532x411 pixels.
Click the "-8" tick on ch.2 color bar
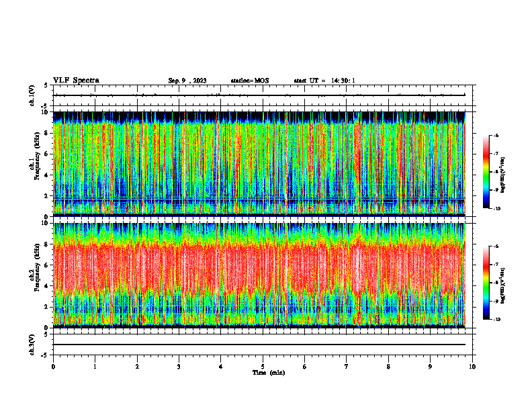coord(496,283)
